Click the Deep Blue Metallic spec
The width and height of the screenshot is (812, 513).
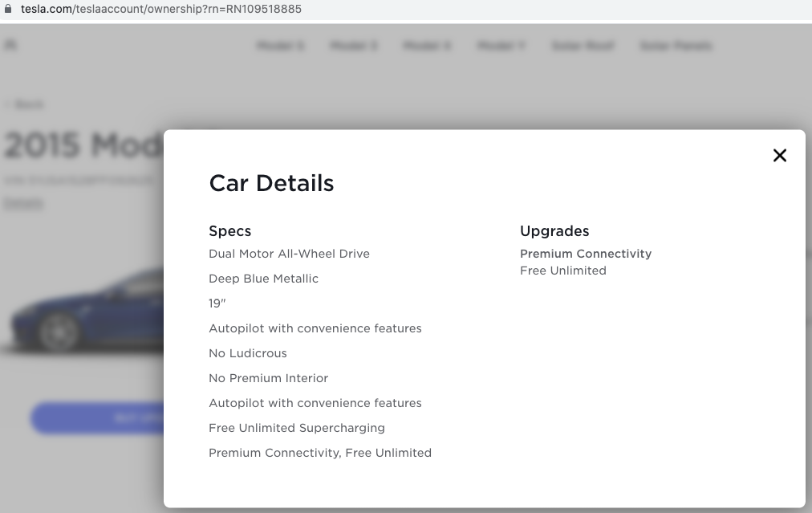point(263,279)
